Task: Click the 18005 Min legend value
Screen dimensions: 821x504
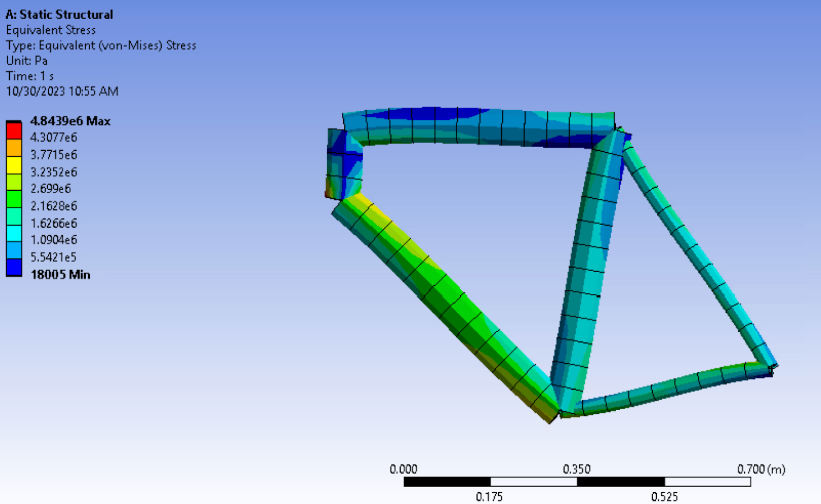Action: 60,275
